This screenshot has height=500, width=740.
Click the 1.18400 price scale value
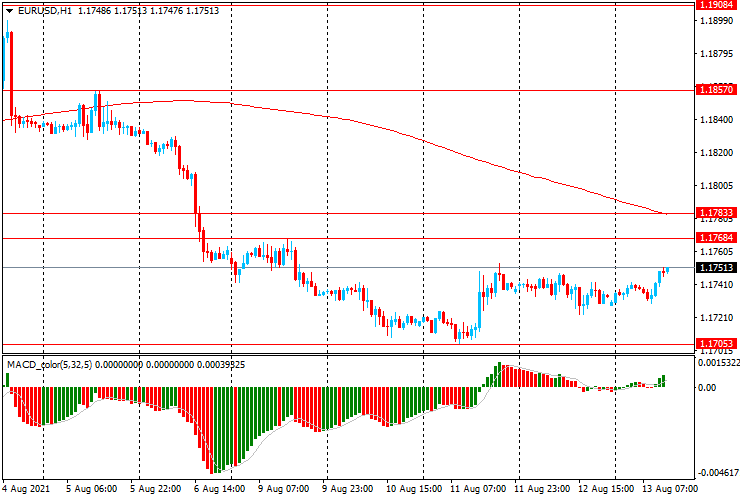point(716,120)
